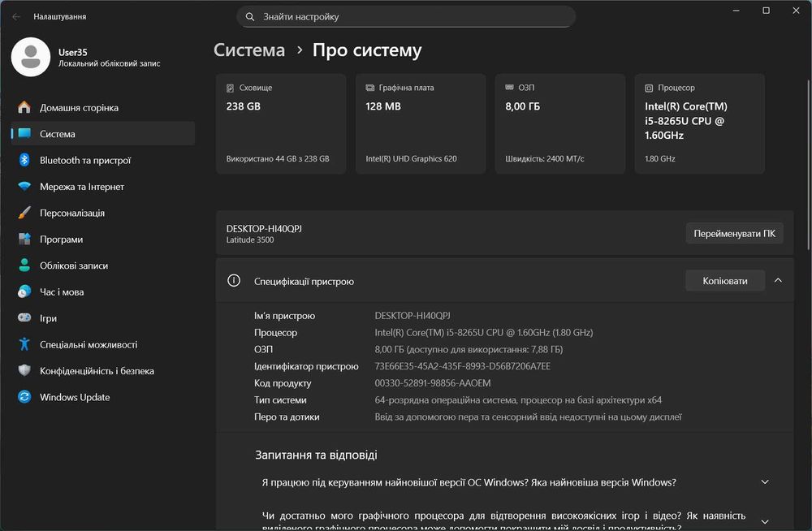Click the Перо та дотики label

[287, 417]
